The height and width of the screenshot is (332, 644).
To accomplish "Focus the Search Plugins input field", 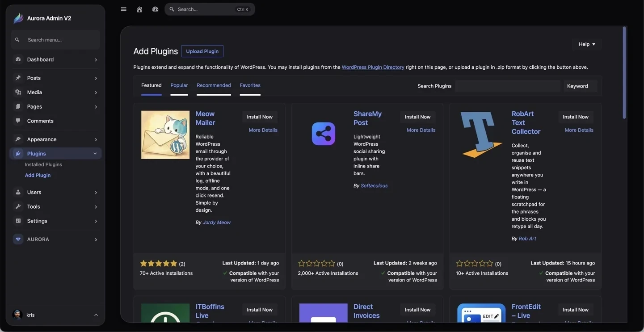I will point(508,86).
